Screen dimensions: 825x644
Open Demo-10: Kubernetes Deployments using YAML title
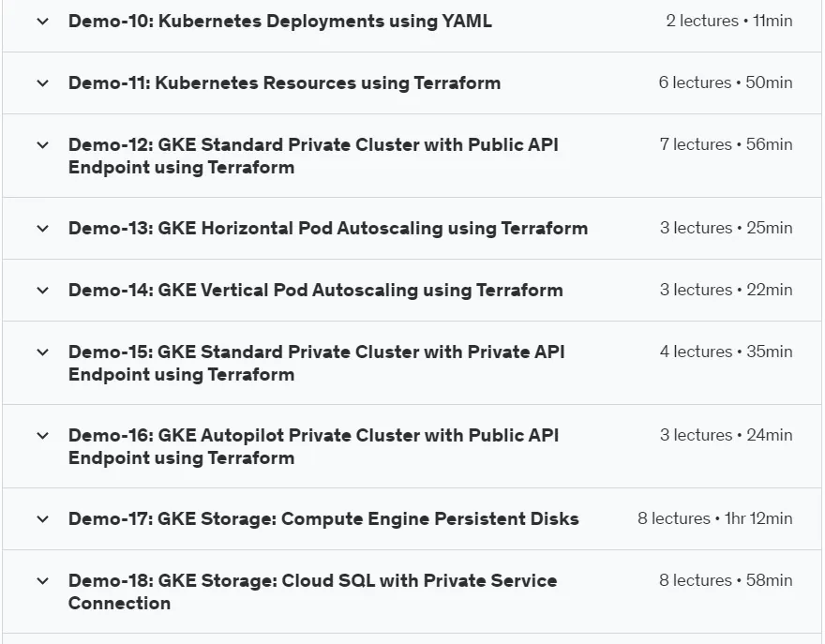[280, 21]
